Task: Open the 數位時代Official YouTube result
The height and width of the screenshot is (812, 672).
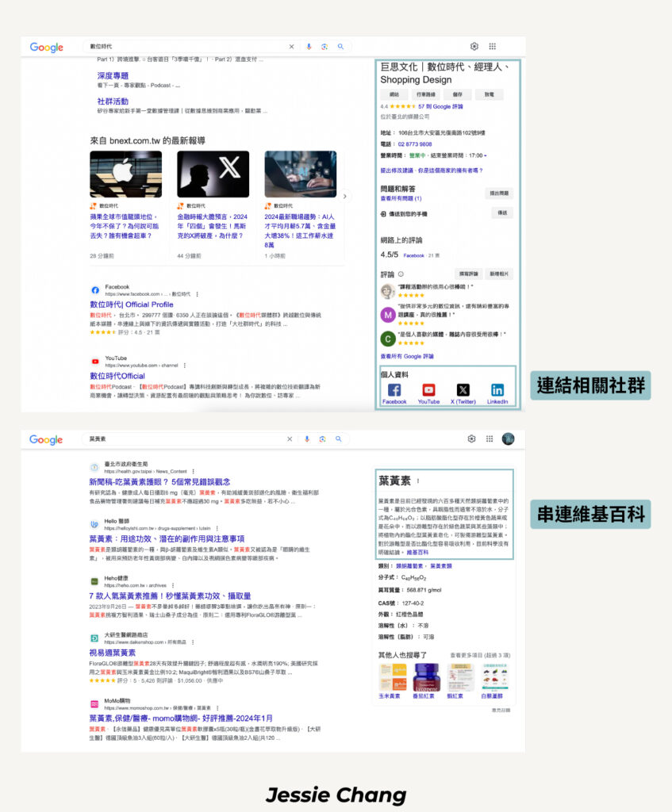Action: pos(117,376)
